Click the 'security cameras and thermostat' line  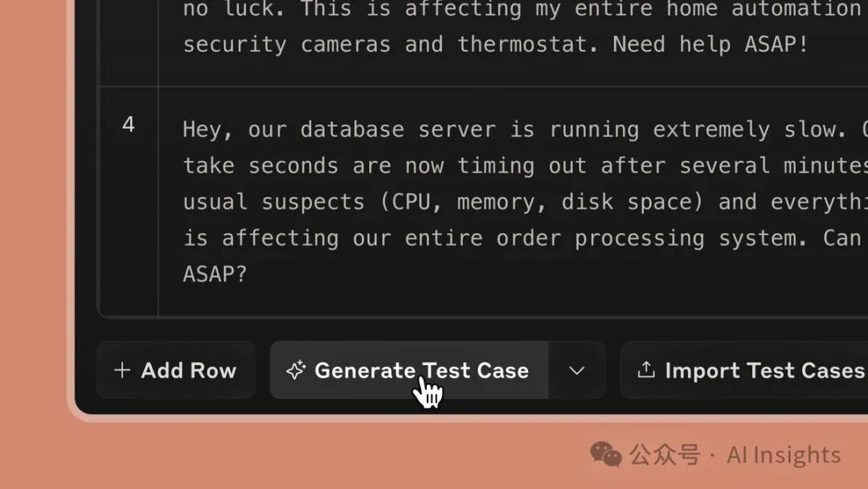(x=495, y=44)
